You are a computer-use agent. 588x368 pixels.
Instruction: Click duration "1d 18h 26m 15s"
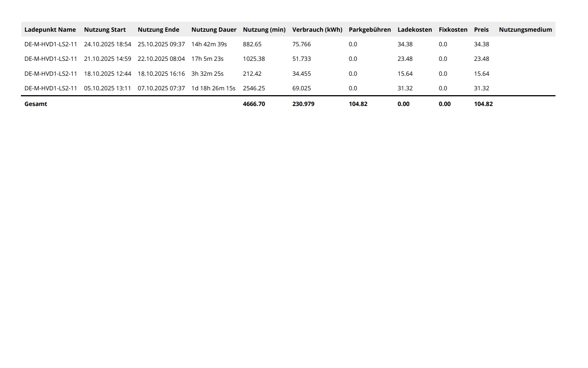213,88
